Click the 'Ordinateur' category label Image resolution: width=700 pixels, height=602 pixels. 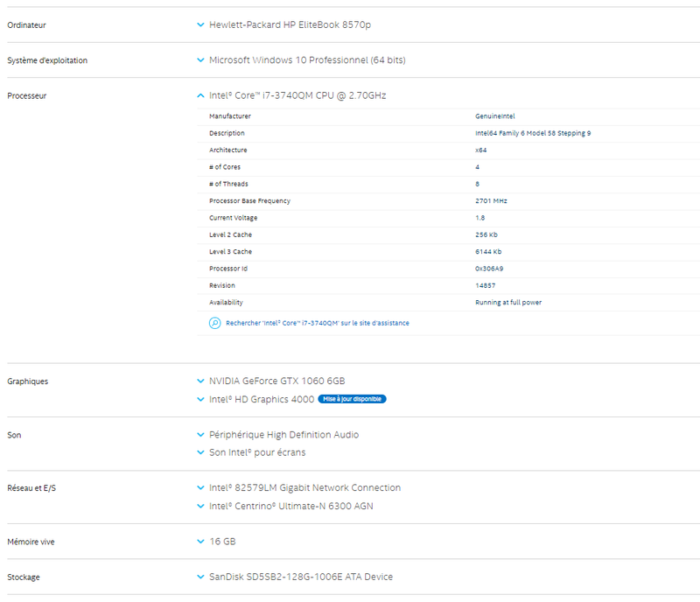pos(26,25)
